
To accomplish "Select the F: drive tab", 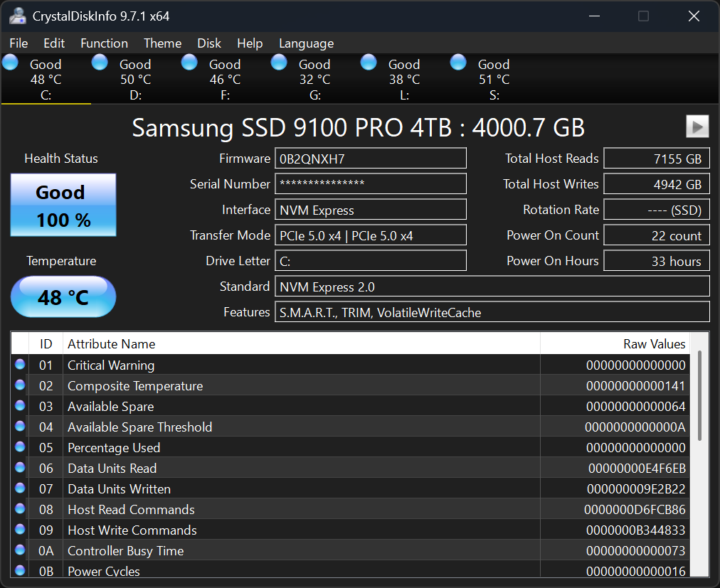I will click(225, 79).
